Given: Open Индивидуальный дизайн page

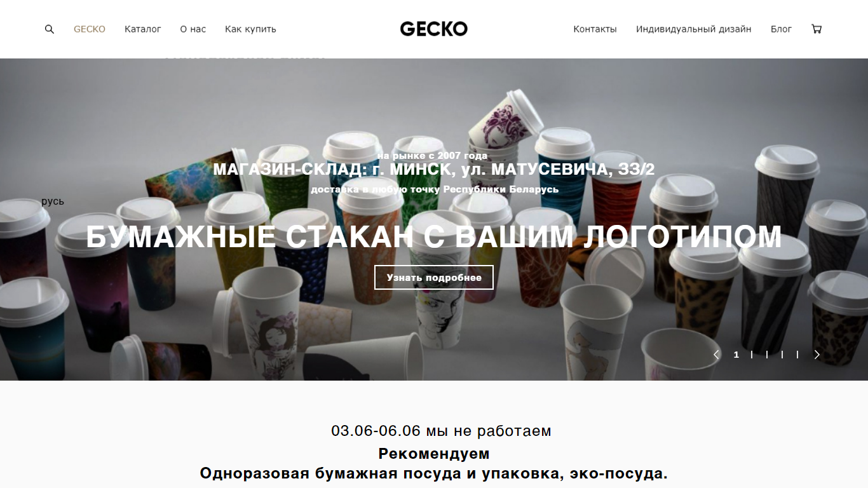Looking at the screenshot, I should tap(694, 29).
